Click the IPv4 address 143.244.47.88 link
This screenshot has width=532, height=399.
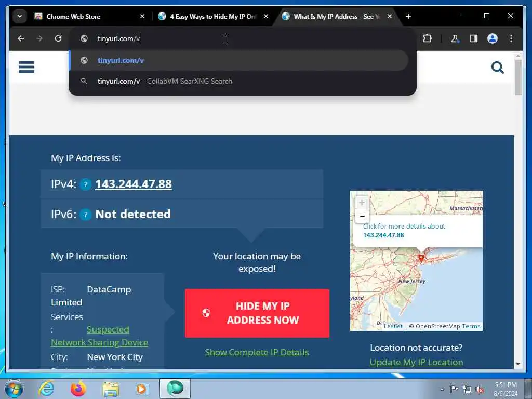134,184
